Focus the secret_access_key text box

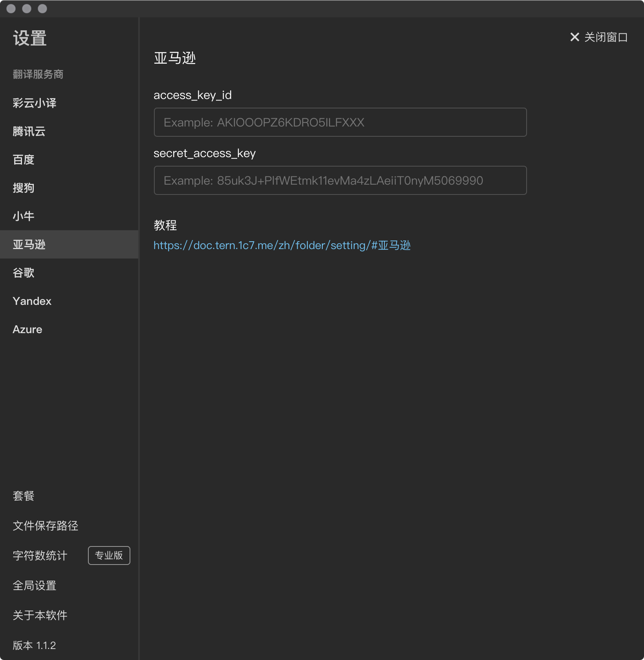tap(340, 181)
